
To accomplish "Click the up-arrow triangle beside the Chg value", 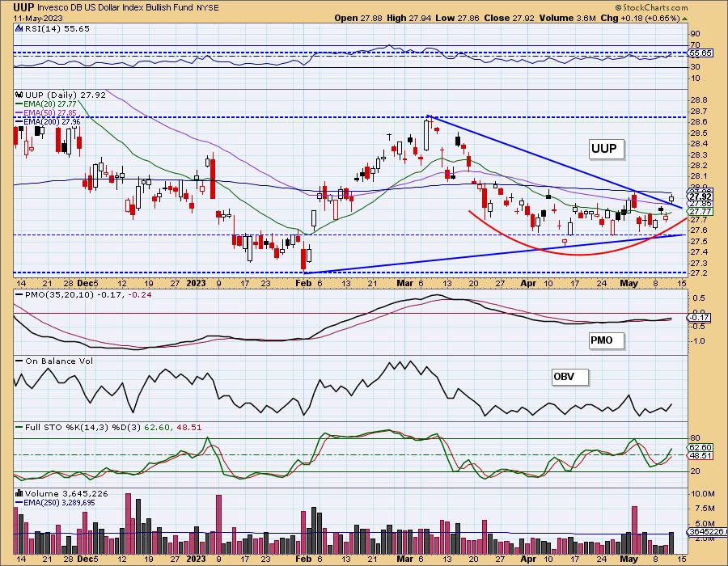I will (x=684, y=19).
